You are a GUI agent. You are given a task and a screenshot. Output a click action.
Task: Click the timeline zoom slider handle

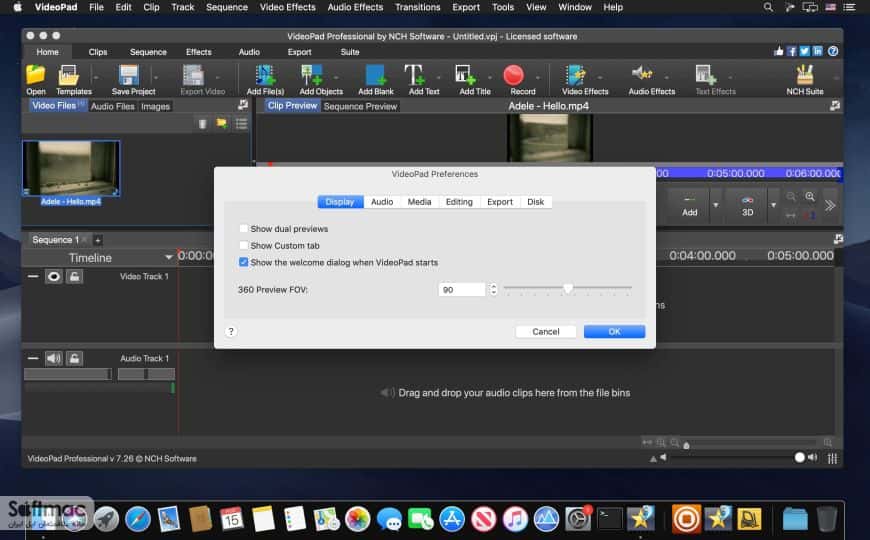tap(686, 445)
